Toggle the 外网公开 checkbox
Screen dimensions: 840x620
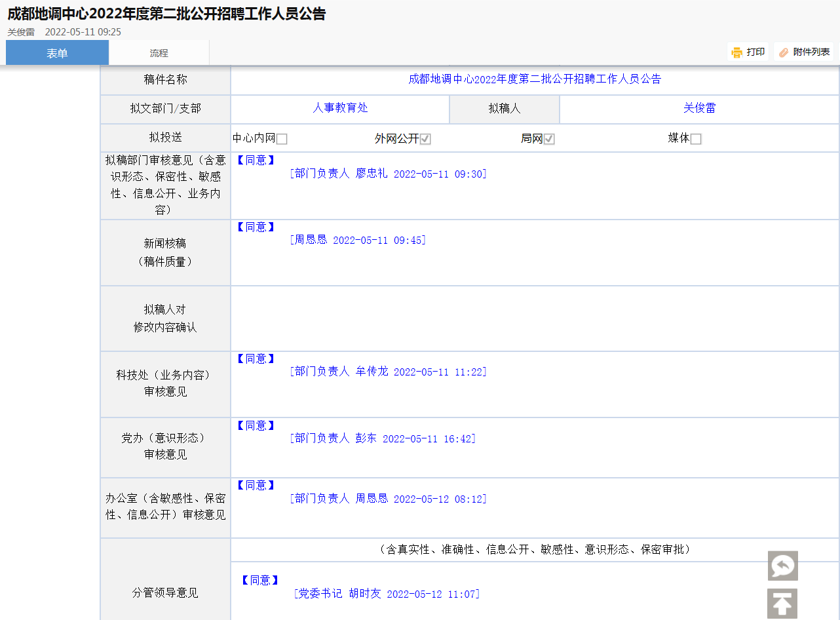click(425, 139)
